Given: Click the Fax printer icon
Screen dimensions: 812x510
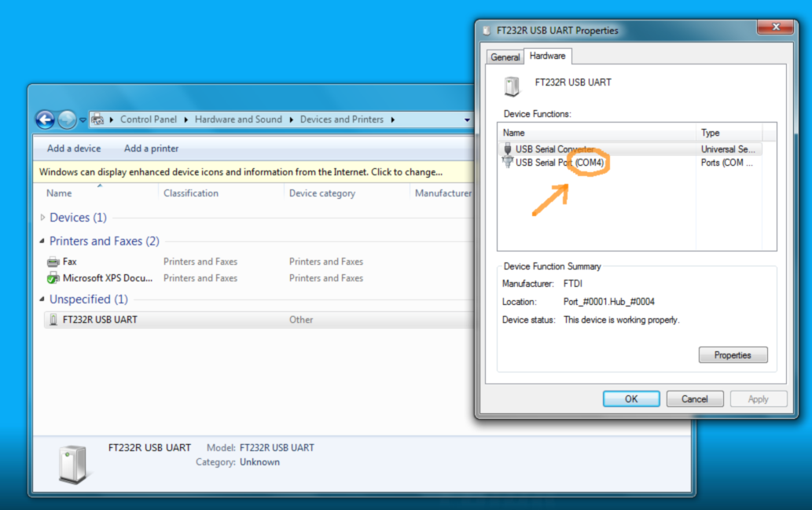Looking at the screenshot, I should coord(53,262).
